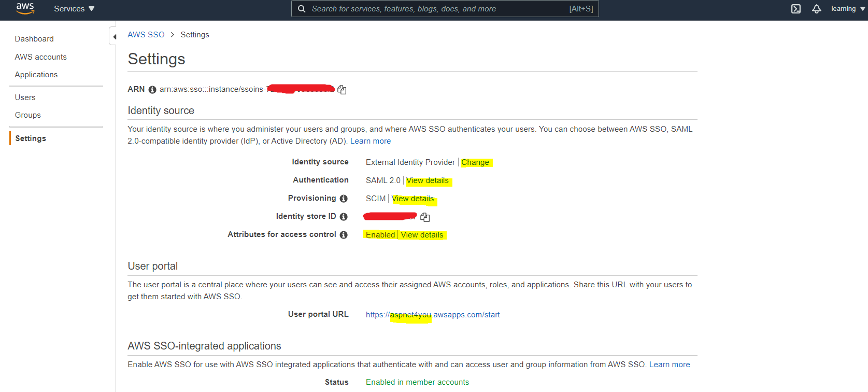Click the 'Authentication' label

(321, 180)
